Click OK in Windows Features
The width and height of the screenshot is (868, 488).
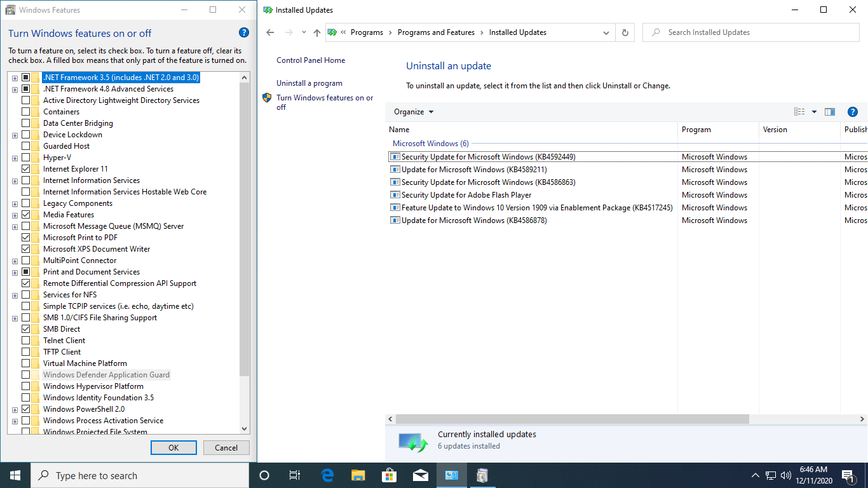(x=173, y=447)
